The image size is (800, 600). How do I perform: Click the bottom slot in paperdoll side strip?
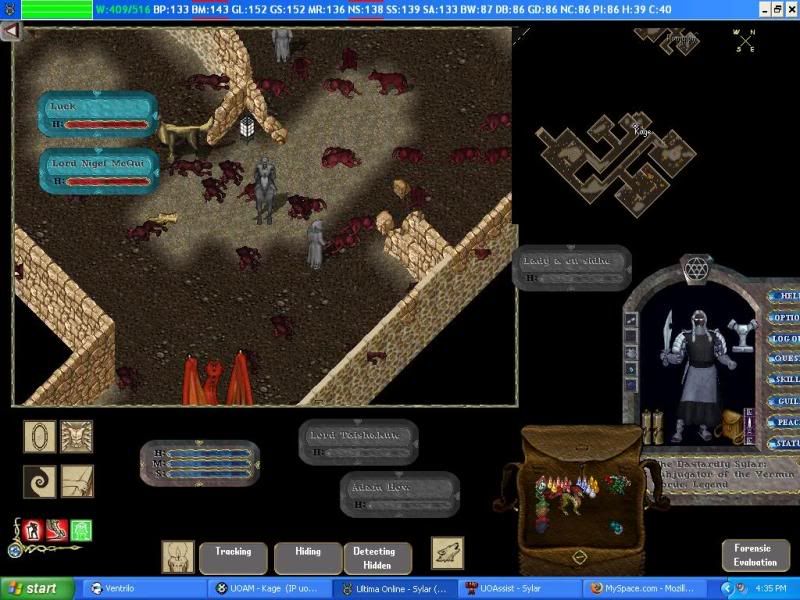tap(632, 384)
